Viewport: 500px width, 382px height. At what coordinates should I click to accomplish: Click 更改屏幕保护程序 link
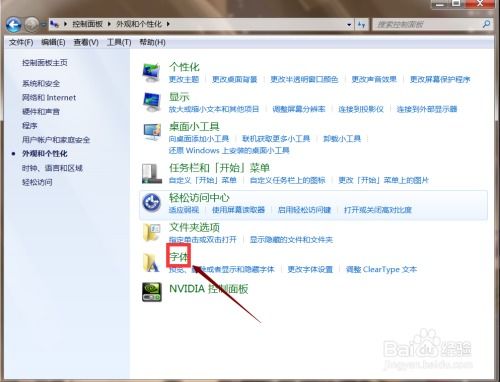(x=440, y=79)
